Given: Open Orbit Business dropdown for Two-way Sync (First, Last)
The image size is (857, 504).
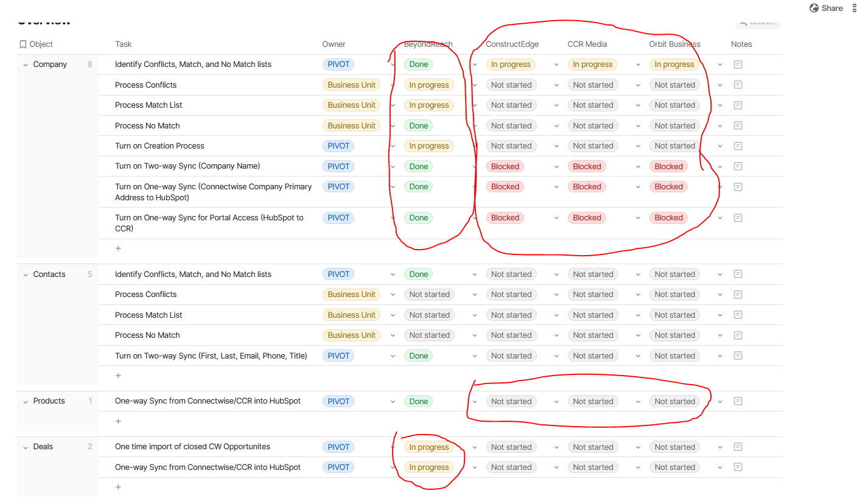Looking at the screenshot, I should (x=720, y=356).
